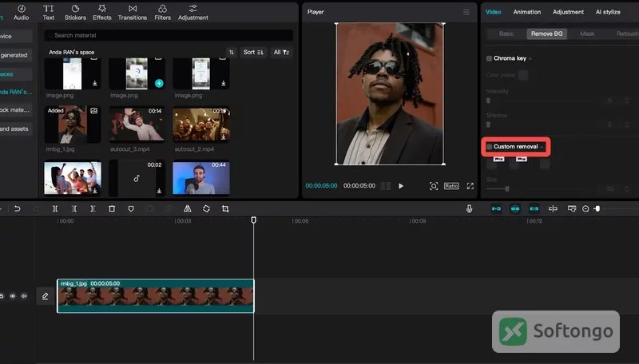639x364 pixels.
Task: Switch to the right panel Adjustment tab
Action: click(568, 12)
